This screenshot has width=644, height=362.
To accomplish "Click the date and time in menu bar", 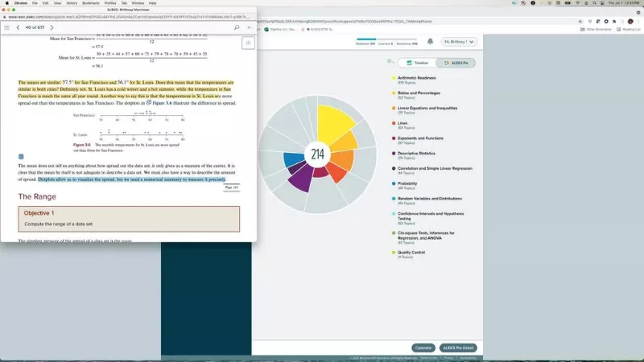I will pyautogui.click(x=624, y=3).
